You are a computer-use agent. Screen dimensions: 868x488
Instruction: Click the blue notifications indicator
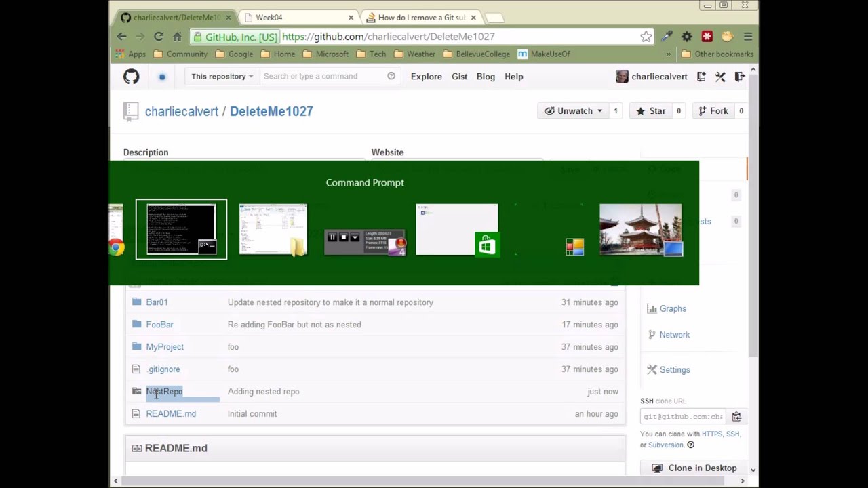(x=162, y=77)
